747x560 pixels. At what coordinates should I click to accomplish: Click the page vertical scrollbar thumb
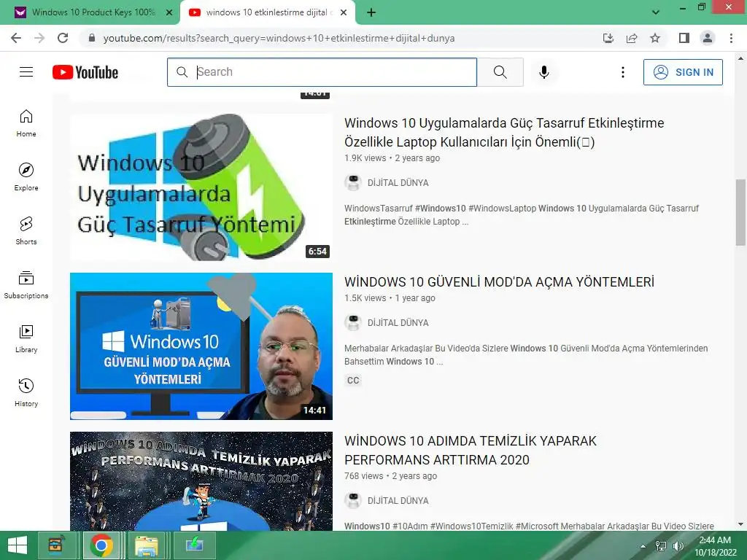point(740,212)
